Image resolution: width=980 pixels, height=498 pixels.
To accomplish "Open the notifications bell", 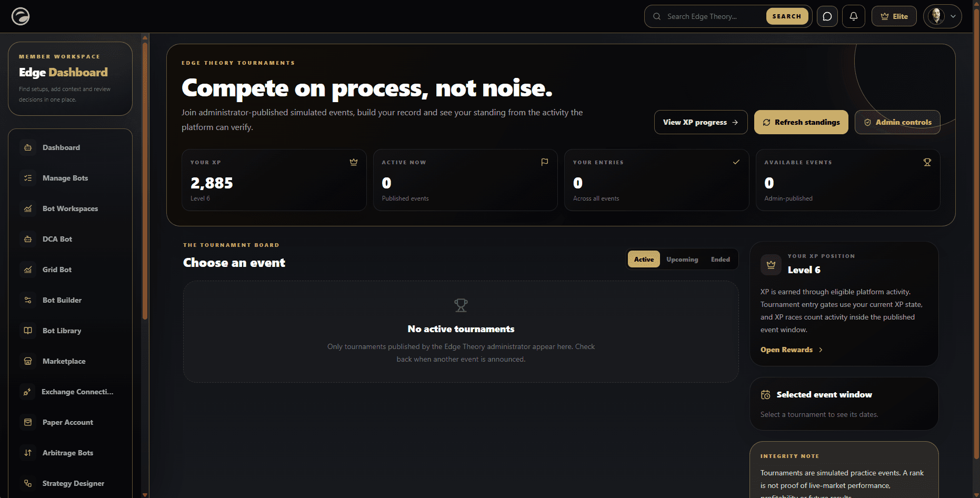I will (854, 16).
